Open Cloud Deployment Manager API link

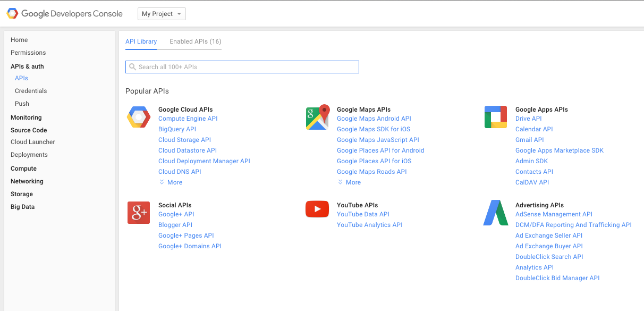(x=204, y=161)
